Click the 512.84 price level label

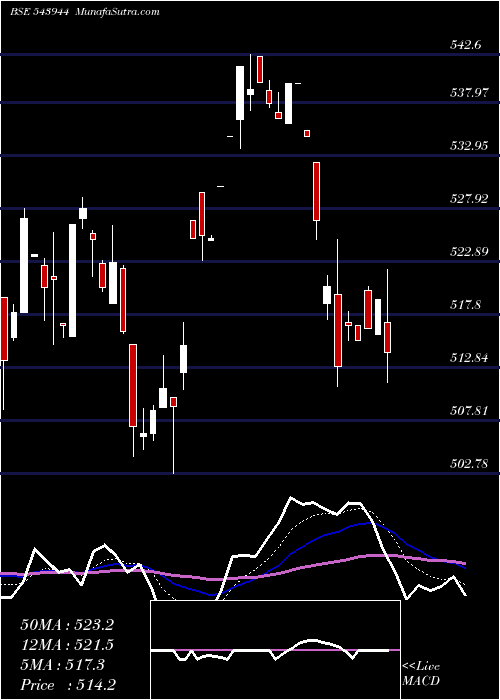[468, 358]
